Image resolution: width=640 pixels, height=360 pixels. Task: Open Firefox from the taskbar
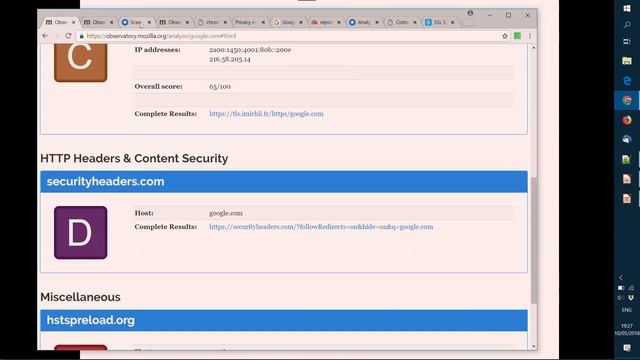pyautogui.click(x=627, y=120)
